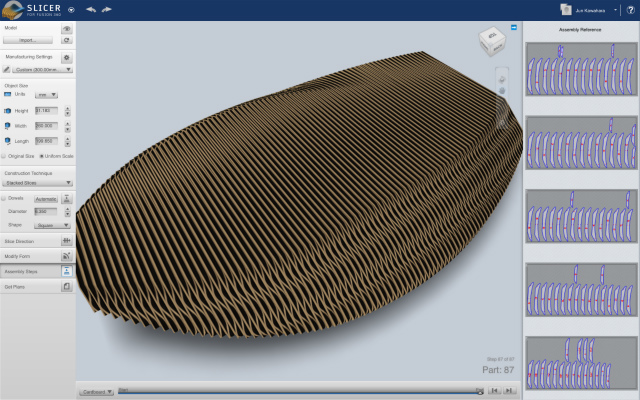The width and height of the screenshot is (640, 400).
Task: Open the Cardboard material dropdown
Action: coord(96,392)
